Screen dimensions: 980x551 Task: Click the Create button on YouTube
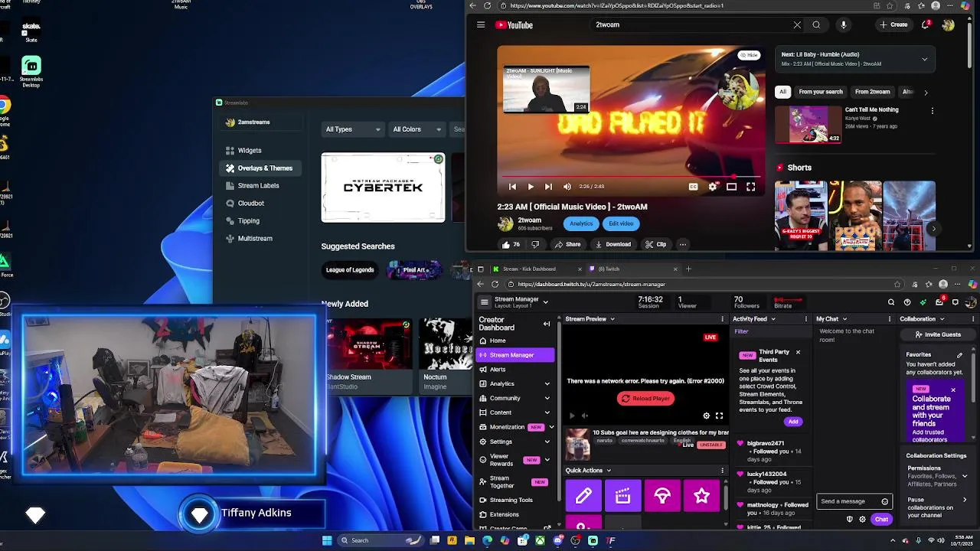click(x=893, y=24)
